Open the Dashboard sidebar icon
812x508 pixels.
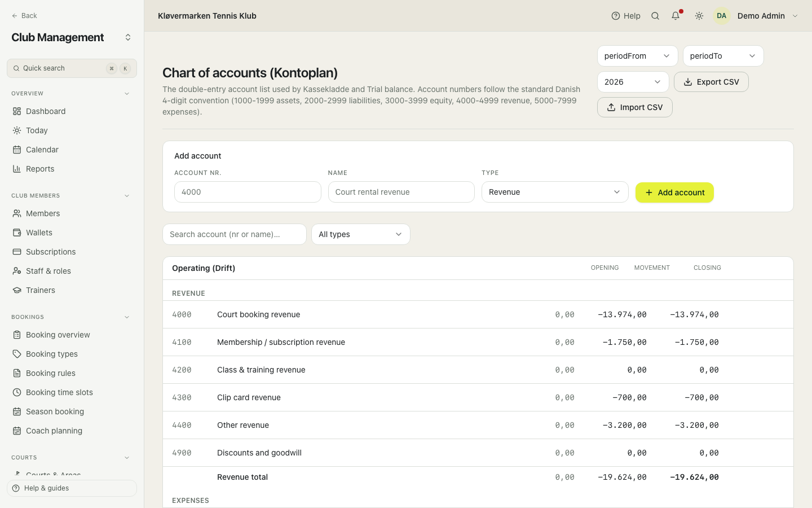coord(17,111)
